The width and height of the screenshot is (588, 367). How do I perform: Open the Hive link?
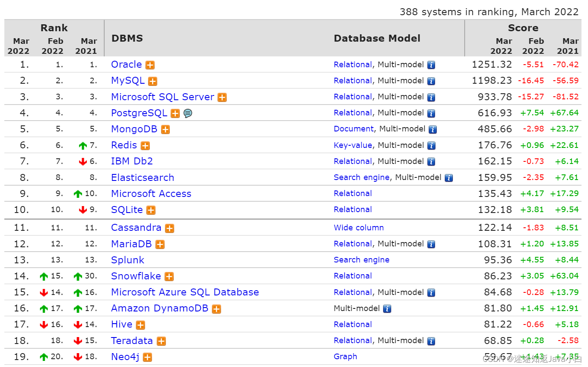[122, 324]
